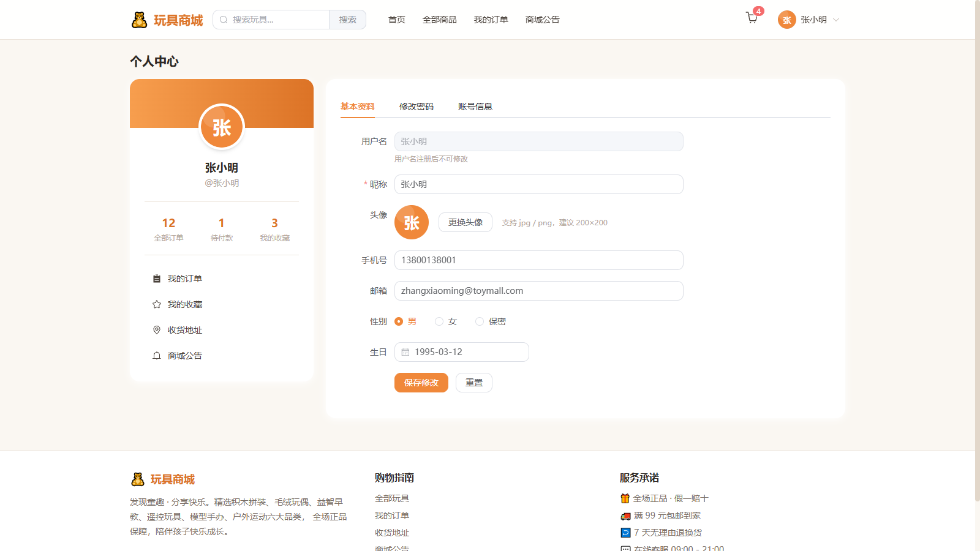
Task: Open 全部商品 in the top navigation
Action: (440, 20)
